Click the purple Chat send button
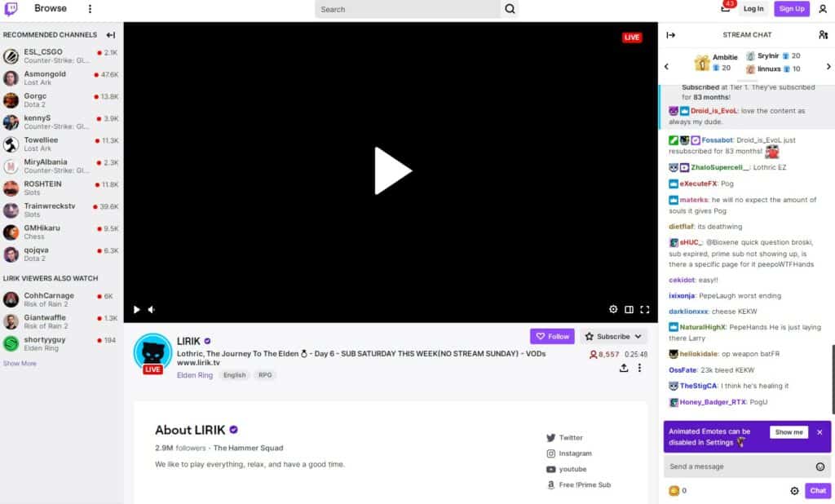This screenshot has height=504, width=835. (818, 491)
